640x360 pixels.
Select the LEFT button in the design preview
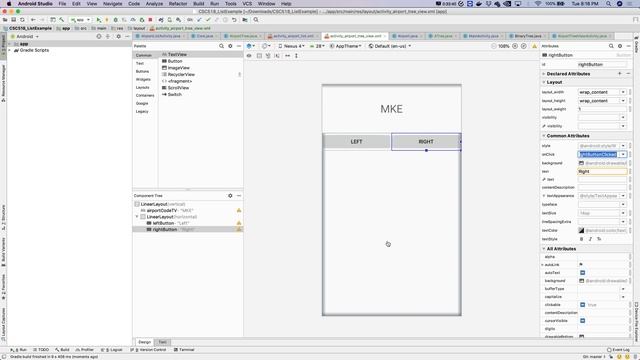[356, 142]
